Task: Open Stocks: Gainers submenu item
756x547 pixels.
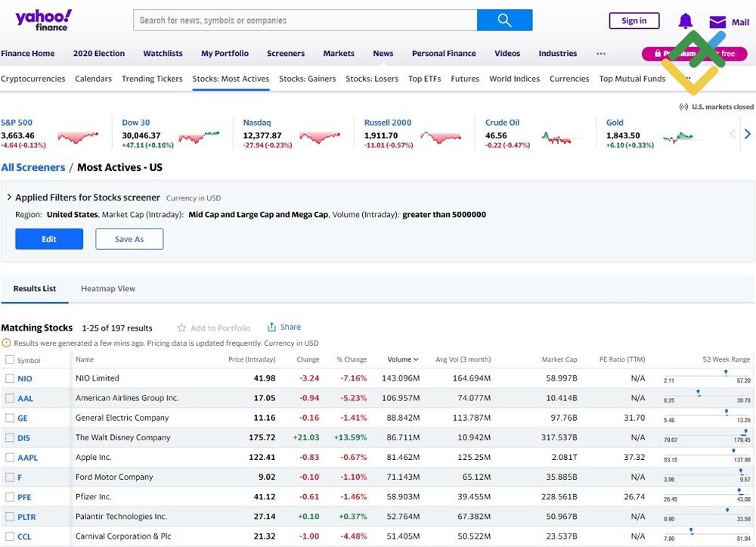Action: [x=307, y=79]
